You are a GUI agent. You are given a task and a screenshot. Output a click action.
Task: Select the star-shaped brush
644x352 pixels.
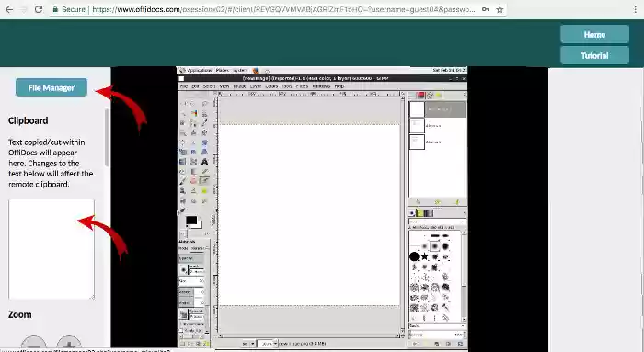tap(425, 256)
